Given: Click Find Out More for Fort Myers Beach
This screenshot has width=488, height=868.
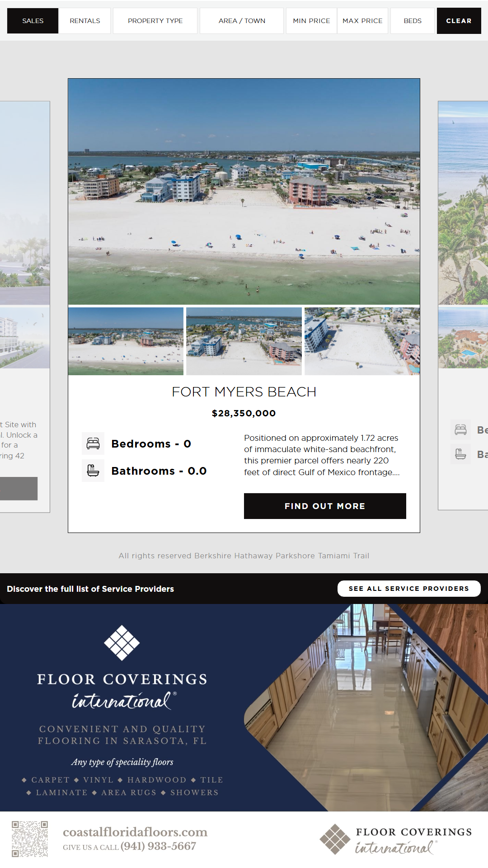Looking at the screenshot, I should click(325, 506).
